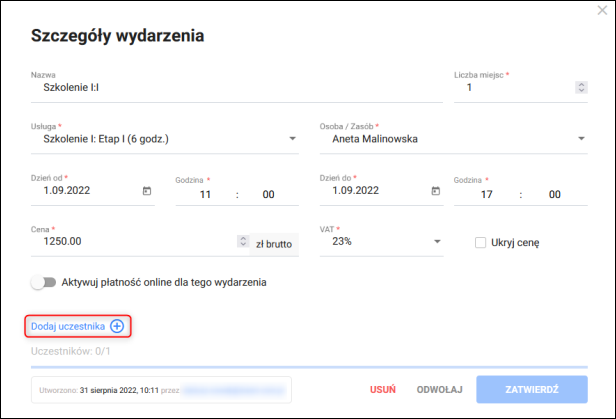Click the Dodaj uczestnika link
The image size is (616, 419).
point(68,326)
